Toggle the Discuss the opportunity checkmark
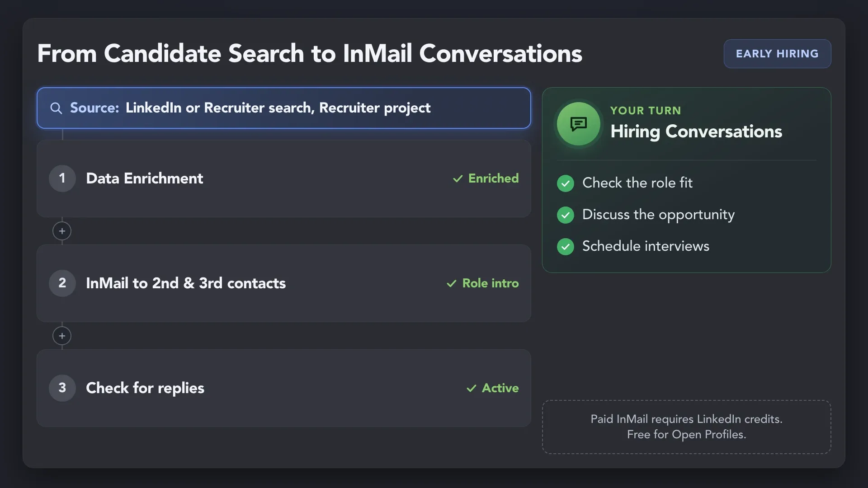This screenshot has height=488, width=868. click(x=566, y=215)
